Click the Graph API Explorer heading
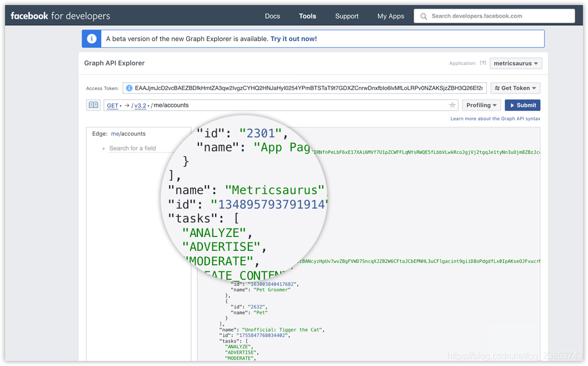 pos(114,63)
